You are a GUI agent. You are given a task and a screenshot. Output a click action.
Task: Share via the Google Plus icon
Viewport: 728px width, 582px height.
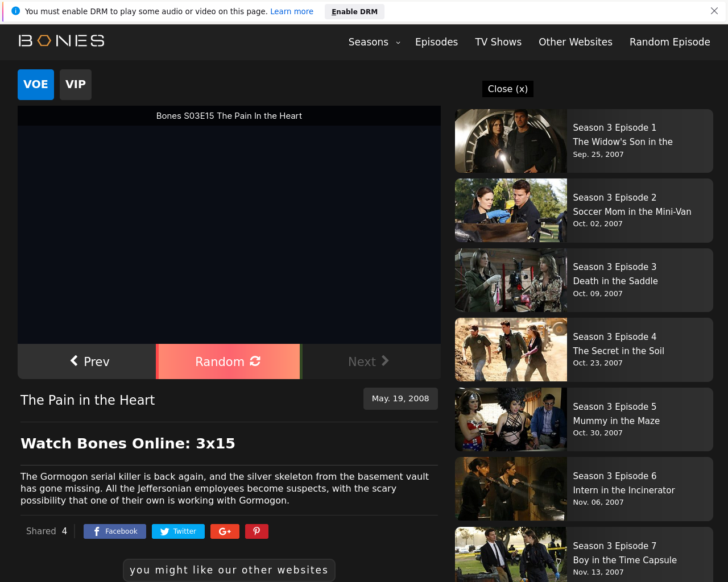225,531
